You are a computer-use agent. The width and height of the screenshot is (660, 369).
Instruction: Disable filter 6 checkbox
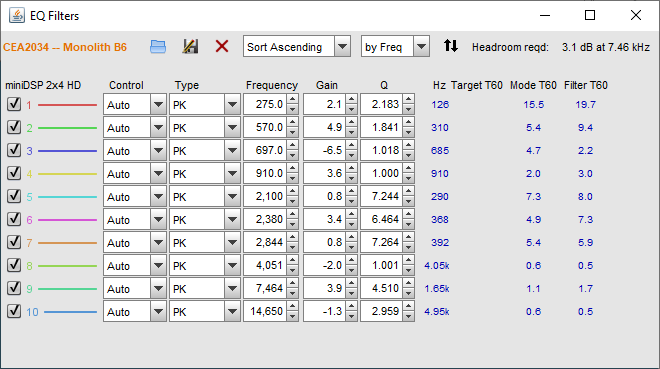(14, 219)
